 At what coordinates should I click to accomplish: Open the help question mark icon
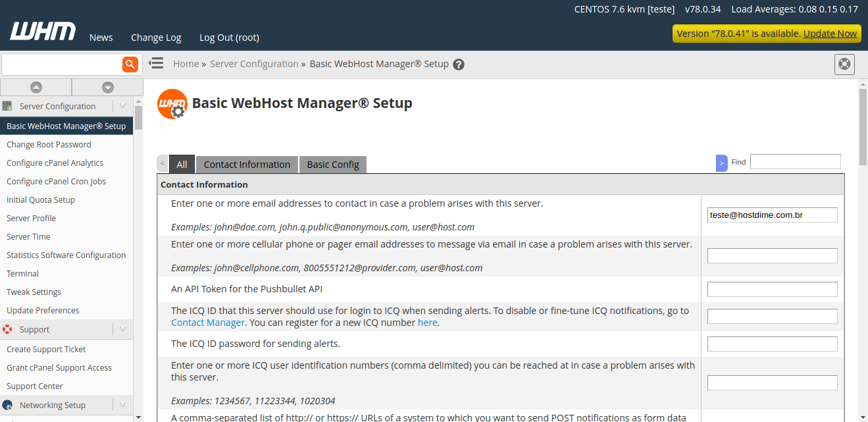point(459,65)
